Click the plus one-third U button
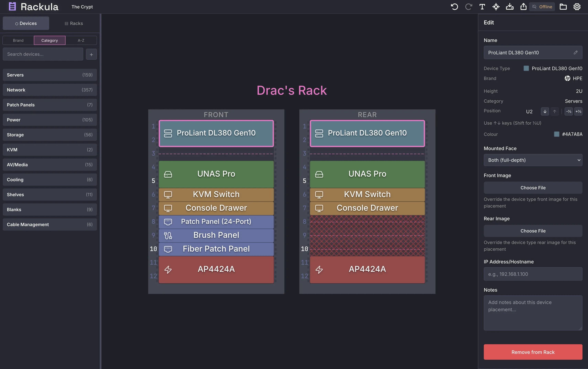The width and height of the screenshot is (588, 369). [578, 112]
